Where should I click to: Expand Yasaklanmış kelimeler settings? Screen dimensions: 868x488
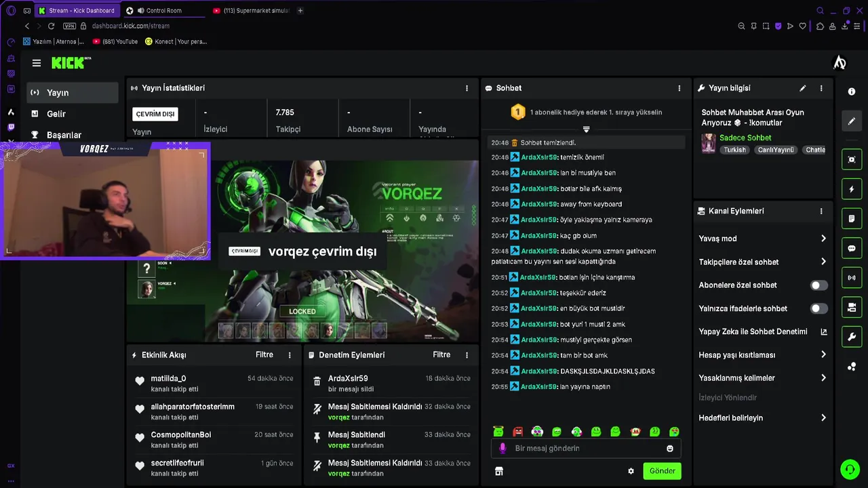click(763, 378)
